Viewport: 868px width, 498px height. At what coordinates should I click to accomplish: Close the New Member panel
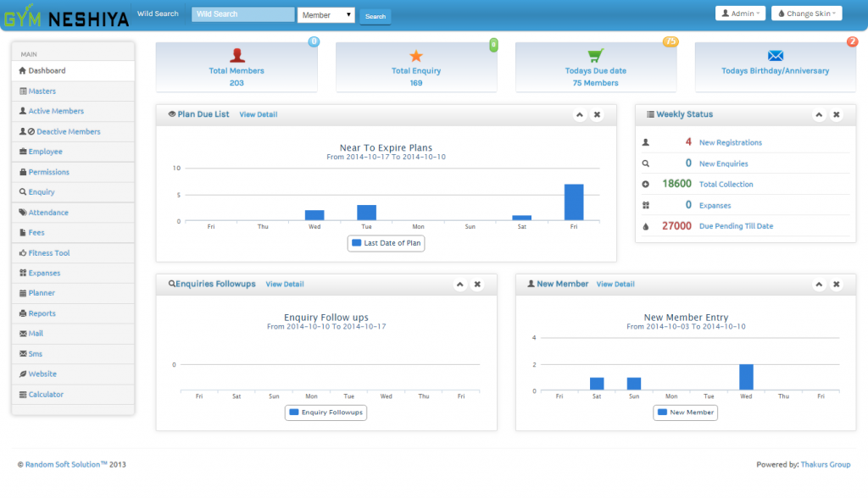click(837, 285)
